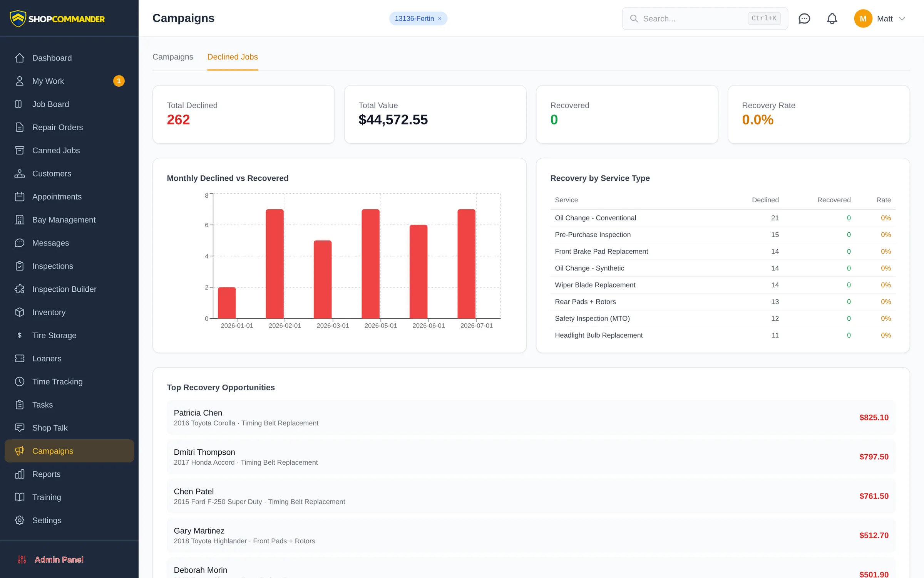924x578 pixels.
Task: Expand the Matt user menu chevron
Action: (902, 18)
